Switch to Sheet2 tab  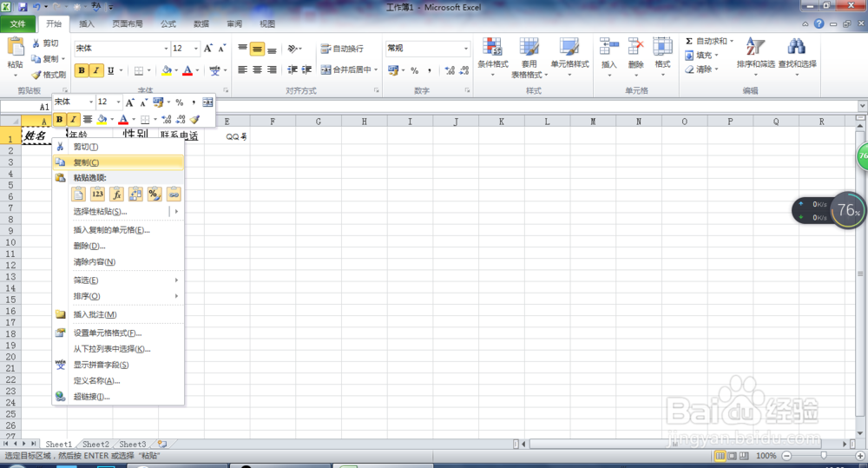click(95, 445)
